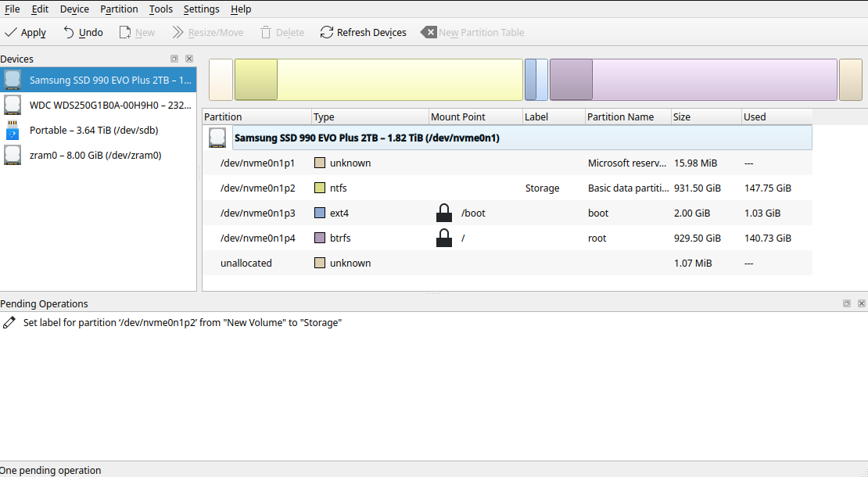Float the Devices panel
The width and height of the screenshot is (868, 477).
point(174,59)
